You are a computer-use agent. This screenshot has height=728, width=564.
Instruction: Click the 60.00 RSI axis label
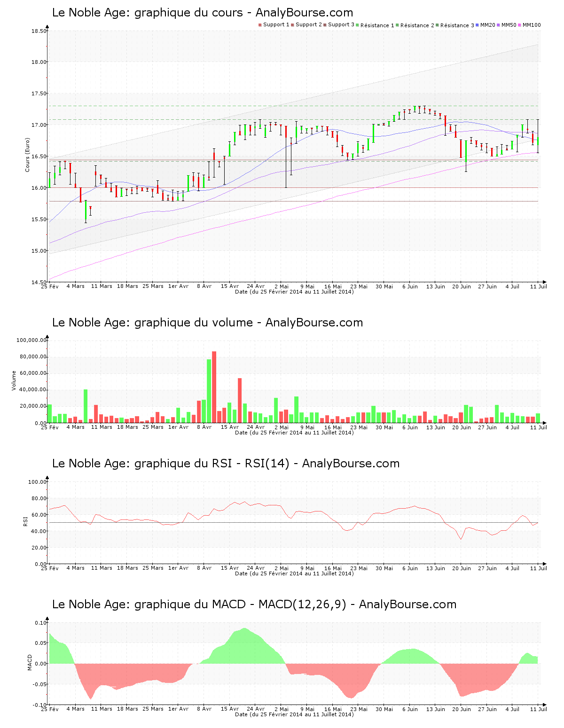39,515
